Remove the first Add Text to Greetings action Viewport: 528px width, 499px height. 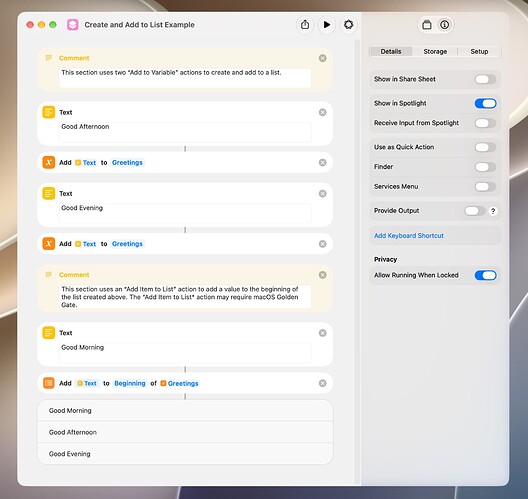coord(323,163)
